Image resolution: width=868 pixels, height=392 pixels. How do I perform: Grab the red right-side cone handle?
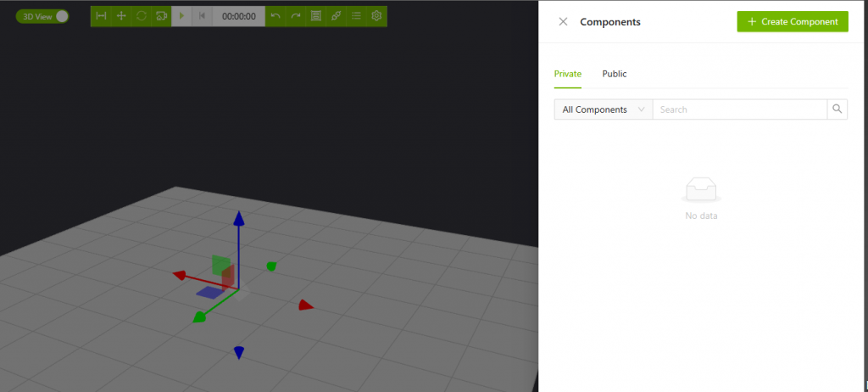(x=305, y=305)
